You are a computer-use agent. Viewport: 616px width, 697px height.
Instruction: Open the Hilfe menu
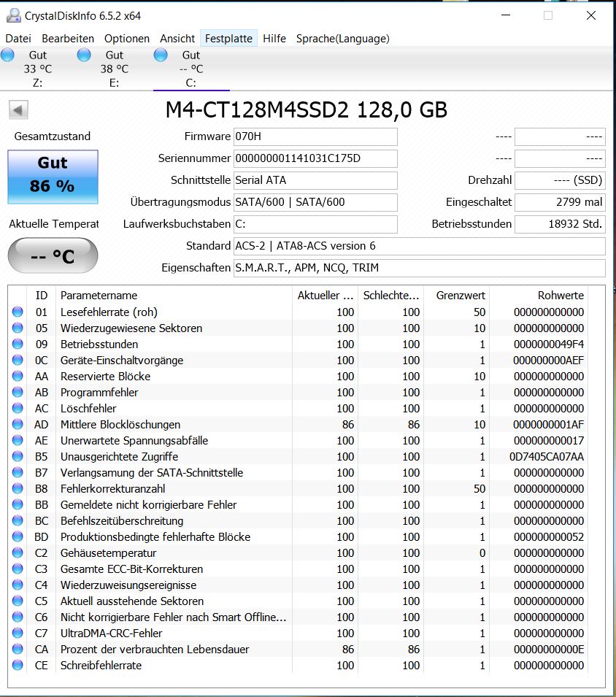(x=274, y=39)
